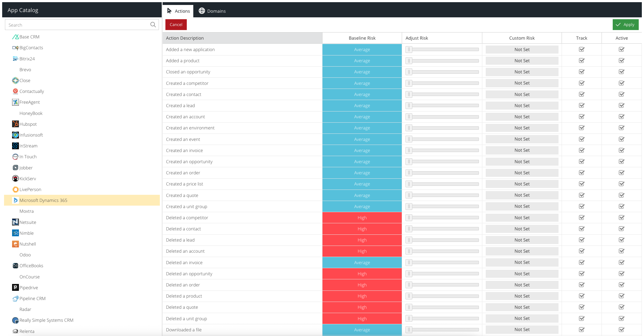Click the Base CRM app icon
This screenshot has width=644, height=336.
pos(15,37)
